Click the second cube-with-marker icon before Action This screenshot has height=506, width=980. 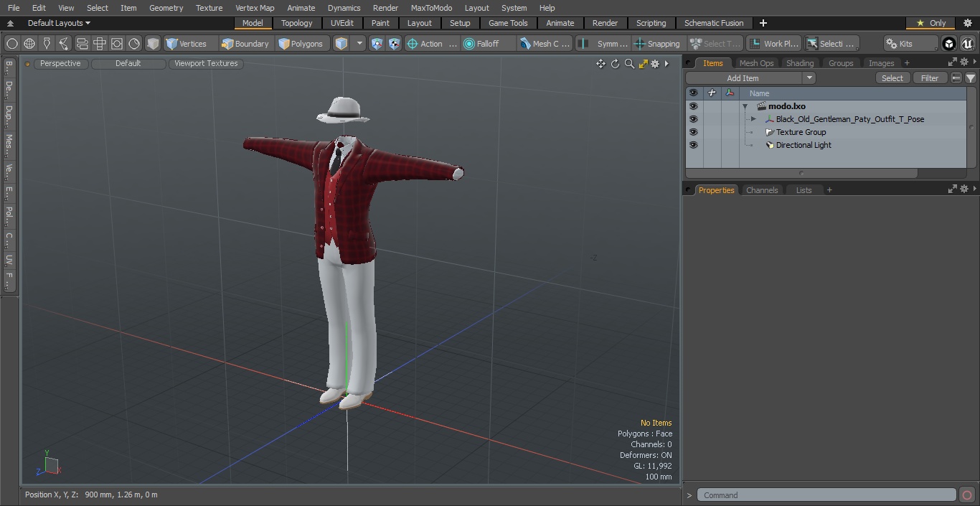[394, 44]
